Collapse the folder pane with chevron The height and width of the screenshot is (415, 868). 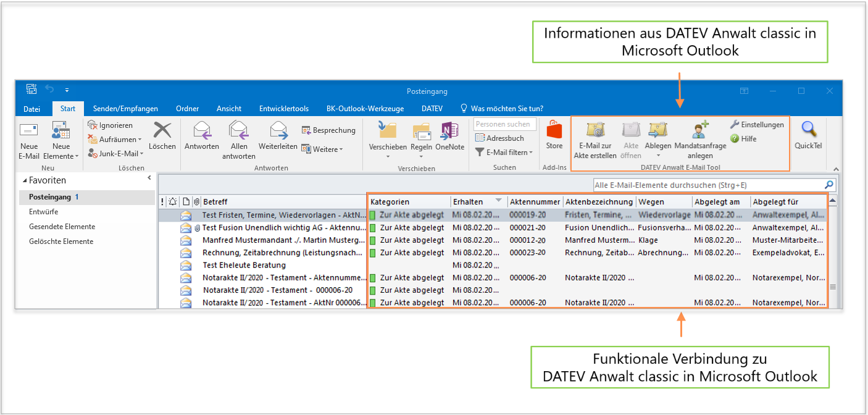tap(149, 178)
